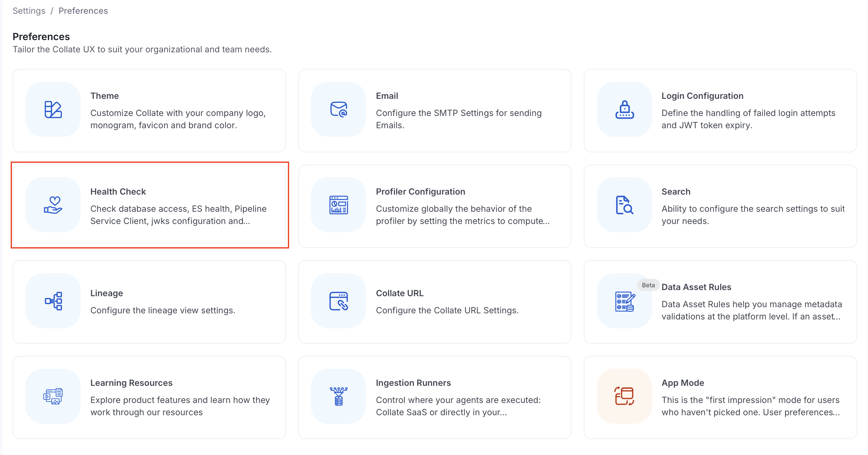Click the Search document magnifier icon

coord(625,205)
